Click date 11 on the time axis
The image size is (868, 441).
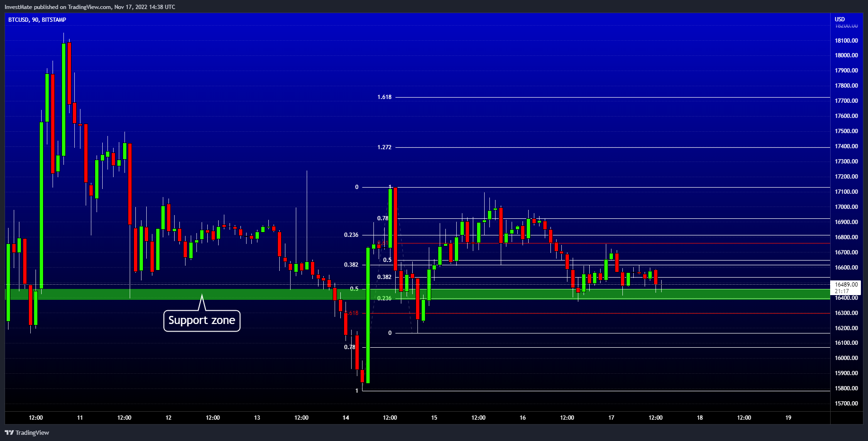[80, 418]
